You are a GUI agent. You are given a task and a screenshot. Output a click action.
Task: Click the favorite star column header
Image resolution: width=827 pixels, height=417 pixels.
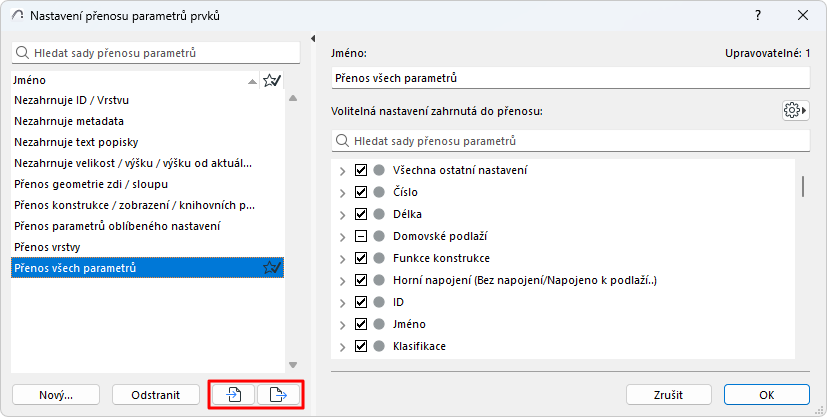[271, 80]
